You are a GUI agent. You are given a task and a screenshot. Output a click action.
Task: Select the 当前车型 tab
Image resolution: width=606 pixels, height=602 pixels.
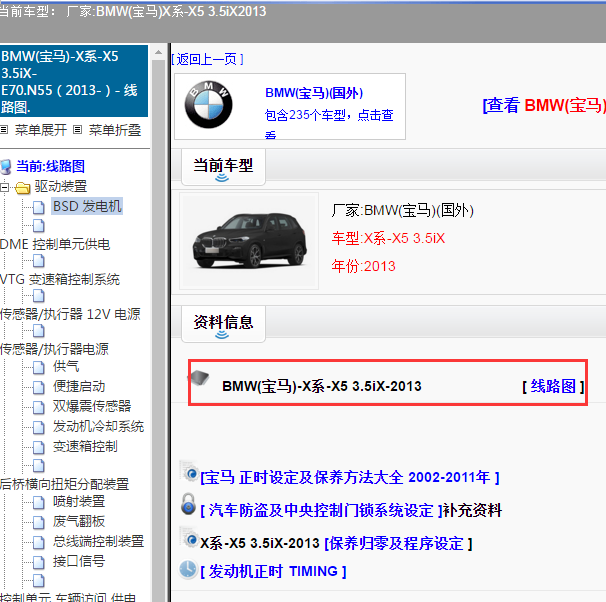pyautogui.click(x=223, y=167)
